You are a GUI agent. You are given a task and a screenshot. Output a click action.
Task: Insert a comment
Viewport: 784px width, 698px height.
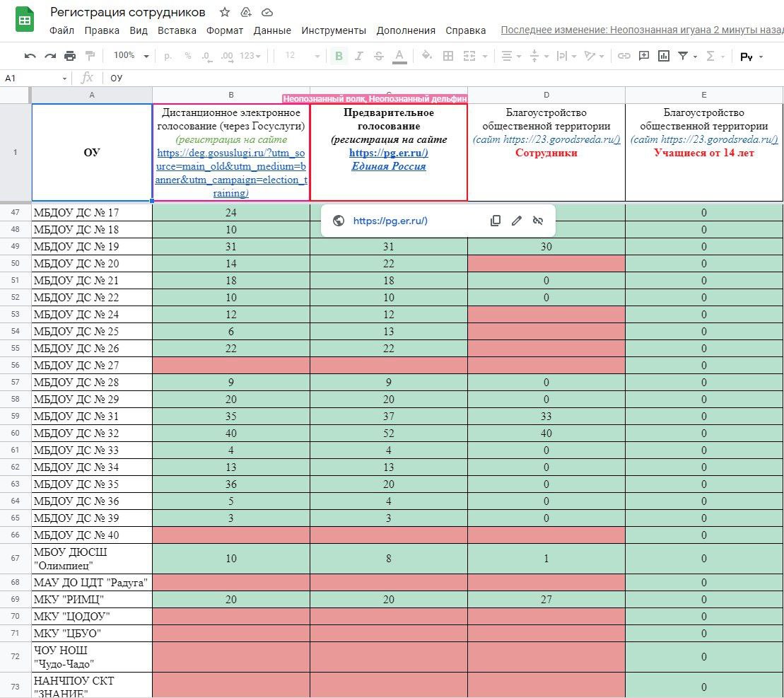click(x=644, y=56)
